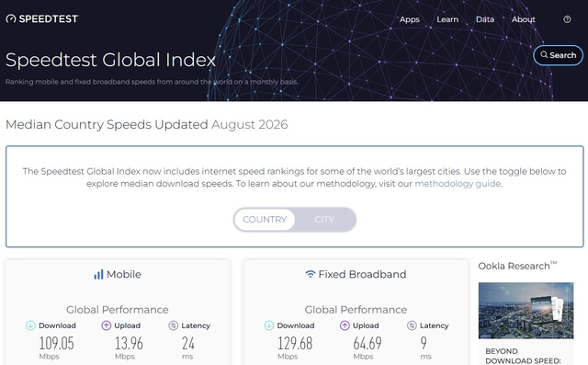Click the Fixed Broadband Latency icon
Screen dimensions: 588x365
click(x=412, y=325)
